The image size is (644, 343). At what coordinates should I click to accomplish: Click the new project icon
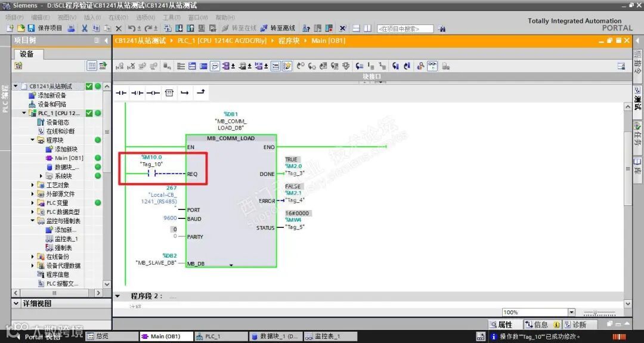[11, 28]
